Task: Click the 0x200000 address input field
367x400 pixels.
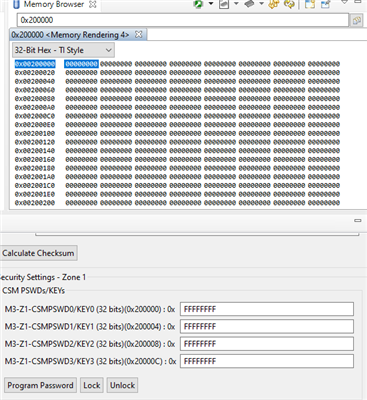Action: click(183, 20)
